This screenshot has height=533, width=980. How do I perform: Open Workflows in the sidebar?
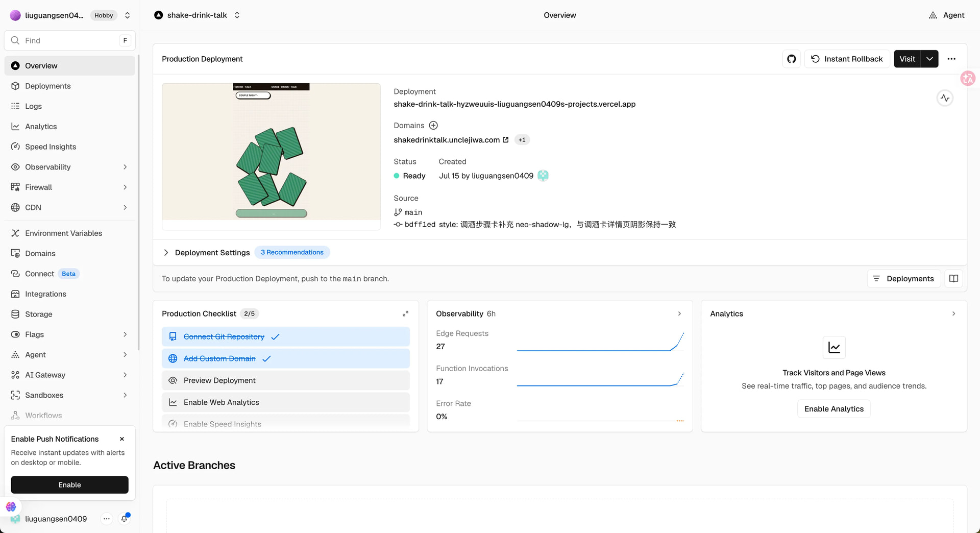[x=69, y=416]
